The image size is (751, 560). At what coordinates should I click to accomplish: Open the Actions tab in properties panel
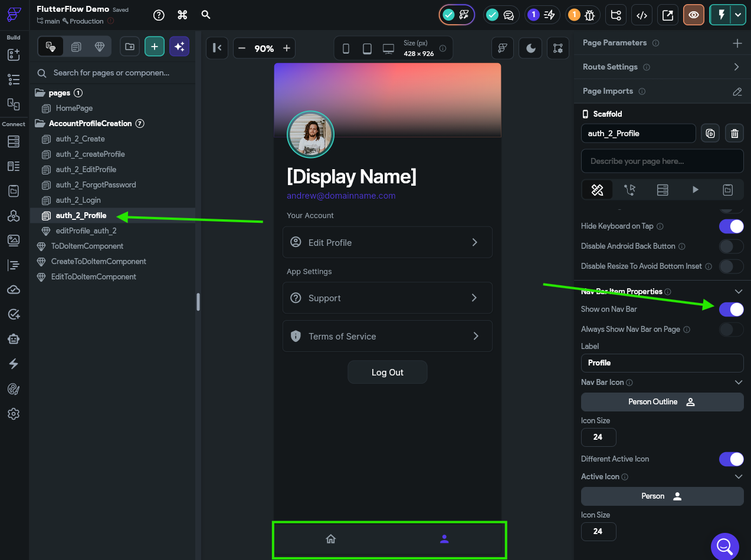(630, 190)
